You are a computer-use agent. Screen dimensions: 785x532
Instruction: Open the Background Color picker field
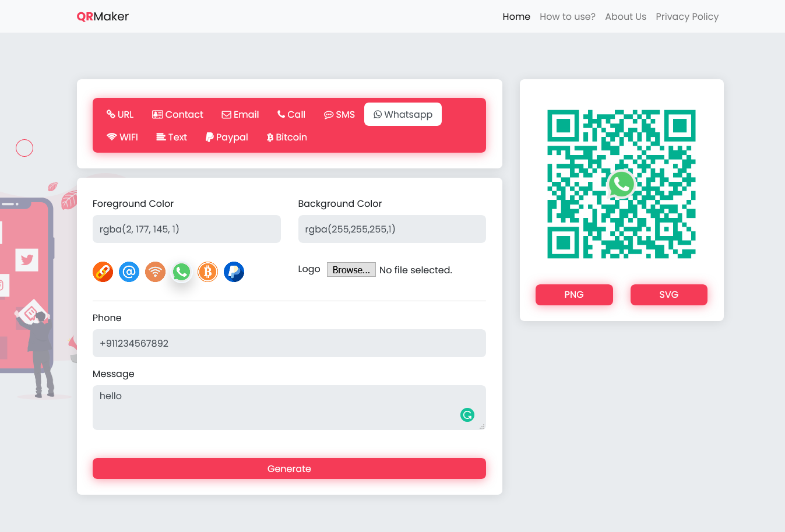(x=392, y=229)
